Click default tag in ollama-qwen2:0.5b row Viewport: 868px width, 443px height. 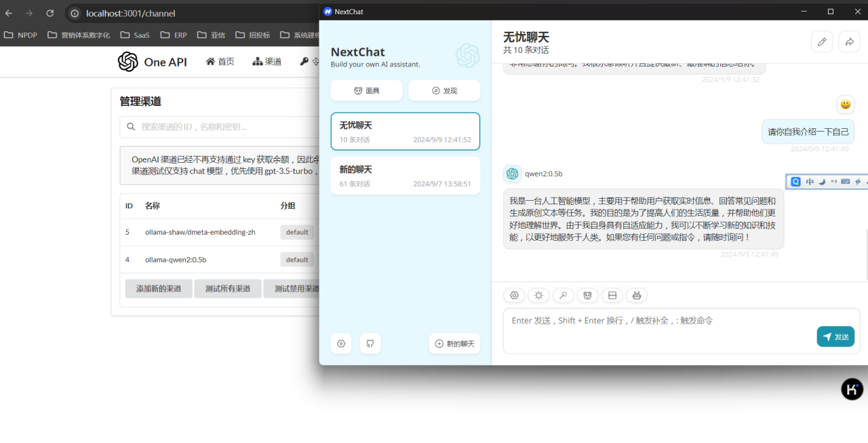pyautogui.click(x=297, y=259)
